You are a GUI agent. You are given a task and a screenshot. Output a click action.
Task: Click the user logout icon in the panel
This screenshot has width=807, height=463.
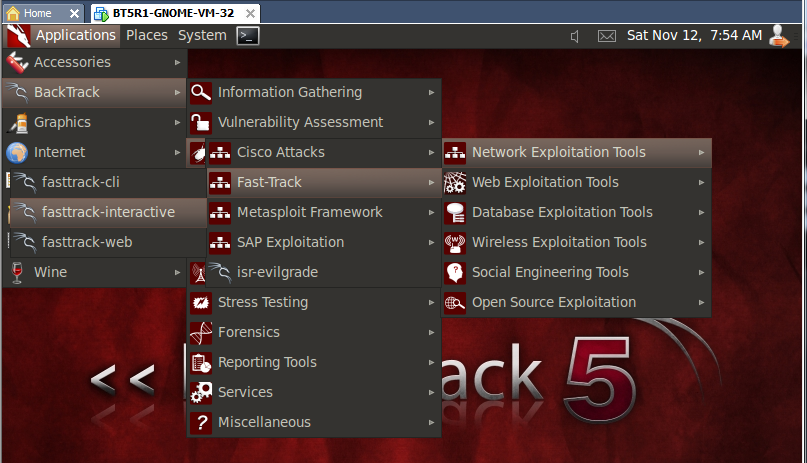click(779, 36)
